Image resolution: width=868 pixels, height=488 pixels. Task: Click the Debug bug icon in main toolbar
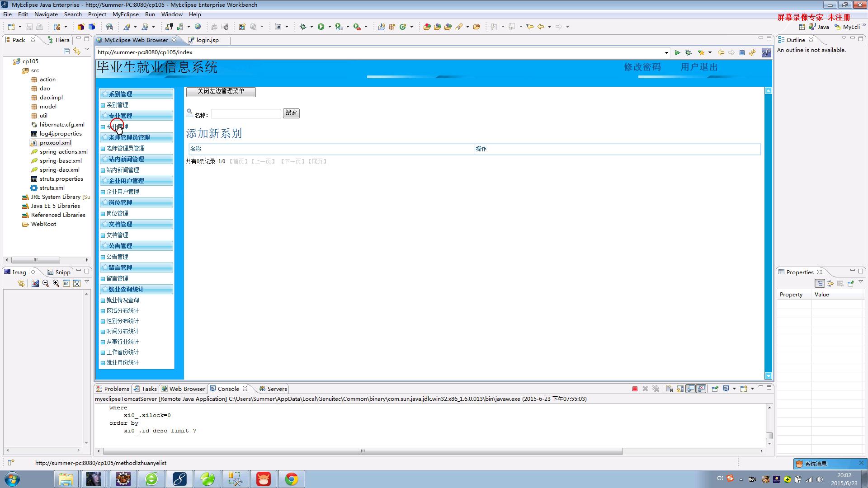click(303, 27)
